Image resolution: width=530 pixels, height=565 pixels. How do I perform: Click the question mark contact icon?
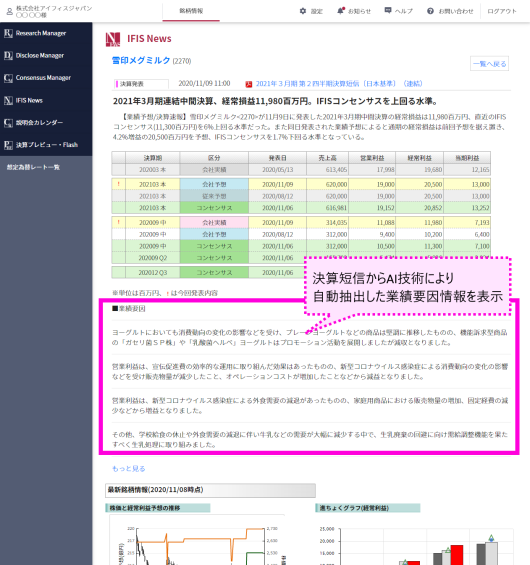pos(430,11)
